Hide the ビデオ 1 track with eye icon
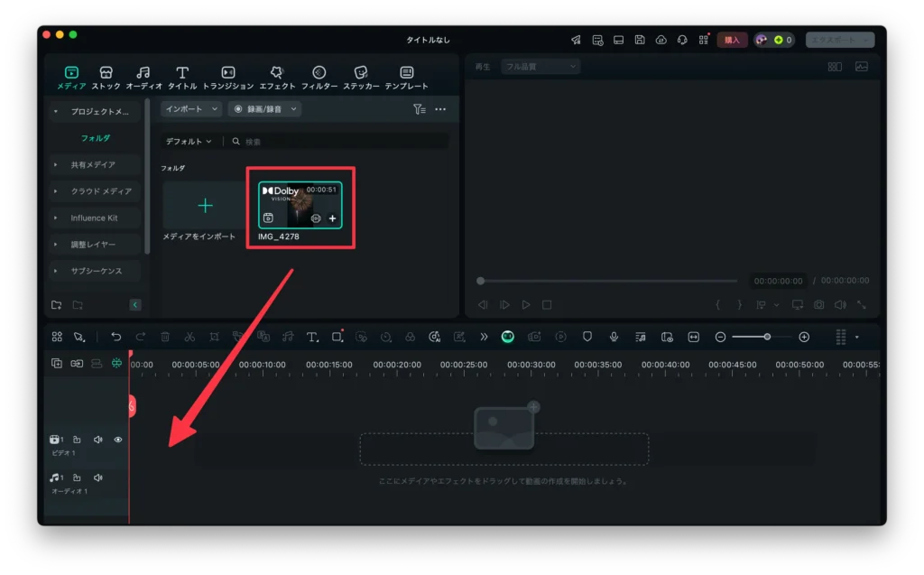924x575 pixels. [118, 440]
